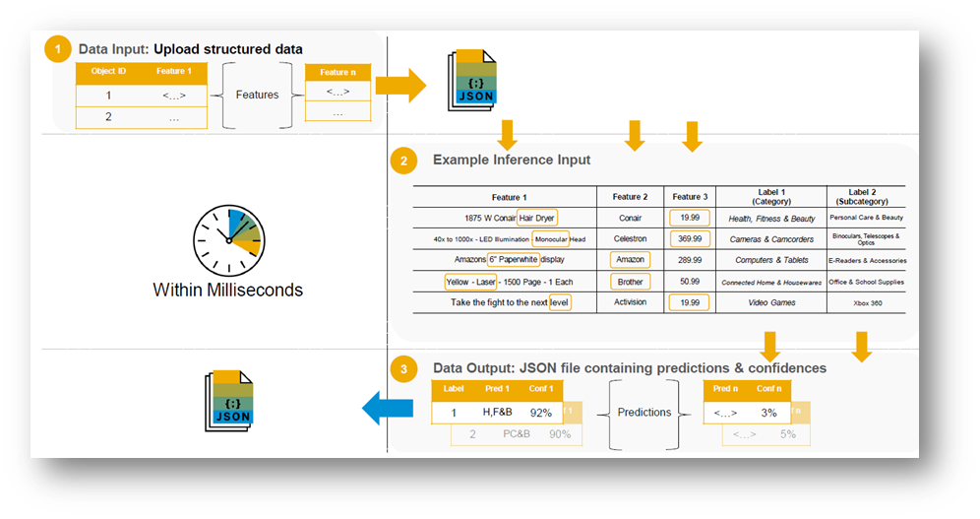
Task: Click the 92% confidence value
Action: [540, 413]
